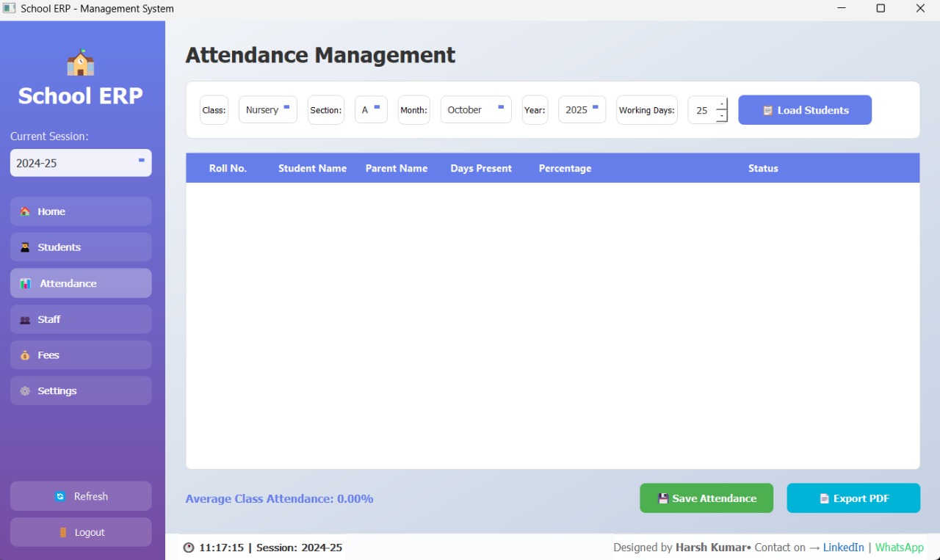The height and width of the screenshot is (560, 940).
Task: Click the Refresh arrows icon
Action: click(60, 497)
